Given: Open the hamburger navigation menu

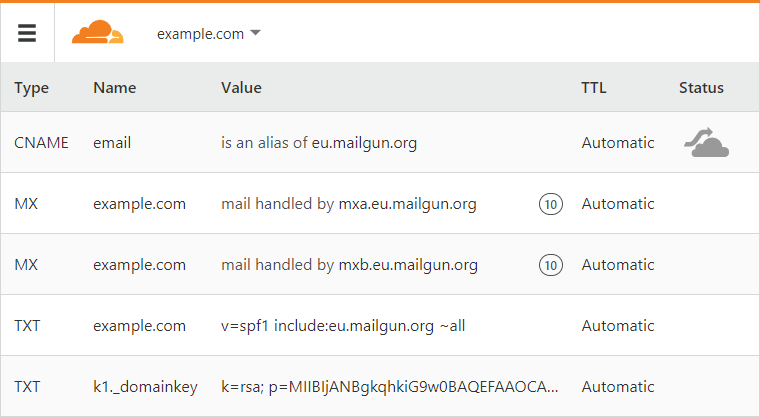Looking at the screenshot, I should coord(27,33).
